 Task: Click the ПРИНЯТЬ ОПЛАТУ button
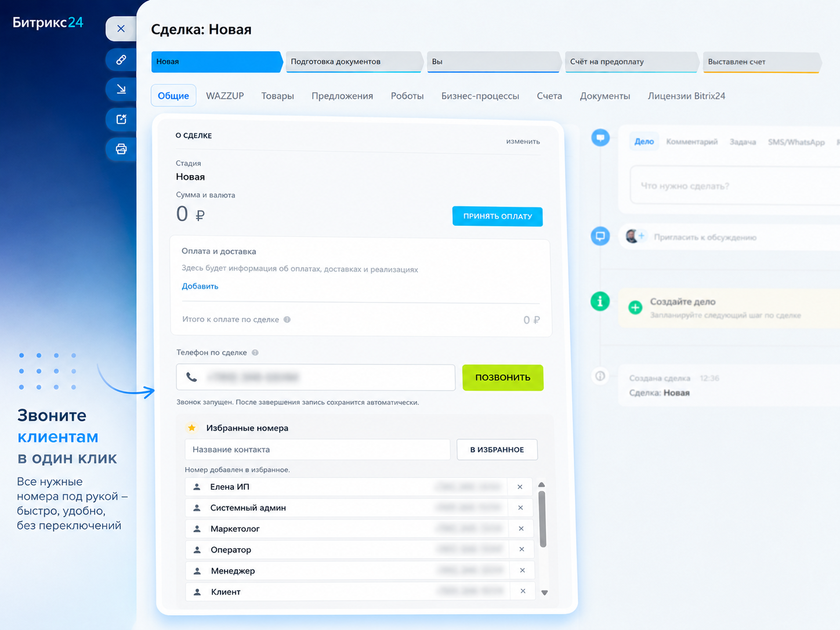pos(497,216)
